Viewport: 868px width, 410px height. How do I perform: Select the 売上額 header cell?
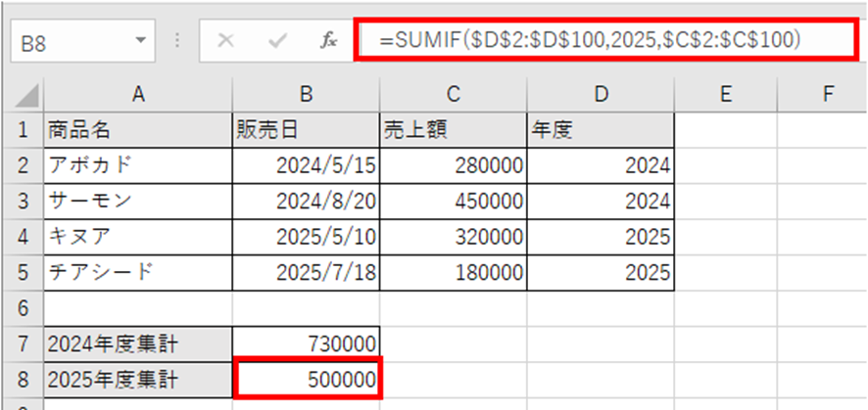click(x=453, y=129)
